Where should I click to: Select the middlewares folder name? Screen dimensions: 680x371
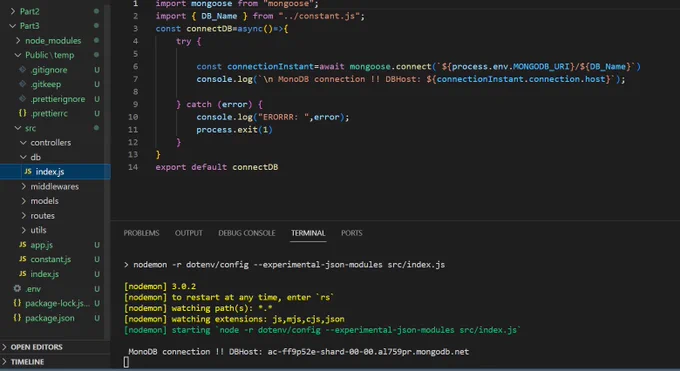[x=55, y=187]
